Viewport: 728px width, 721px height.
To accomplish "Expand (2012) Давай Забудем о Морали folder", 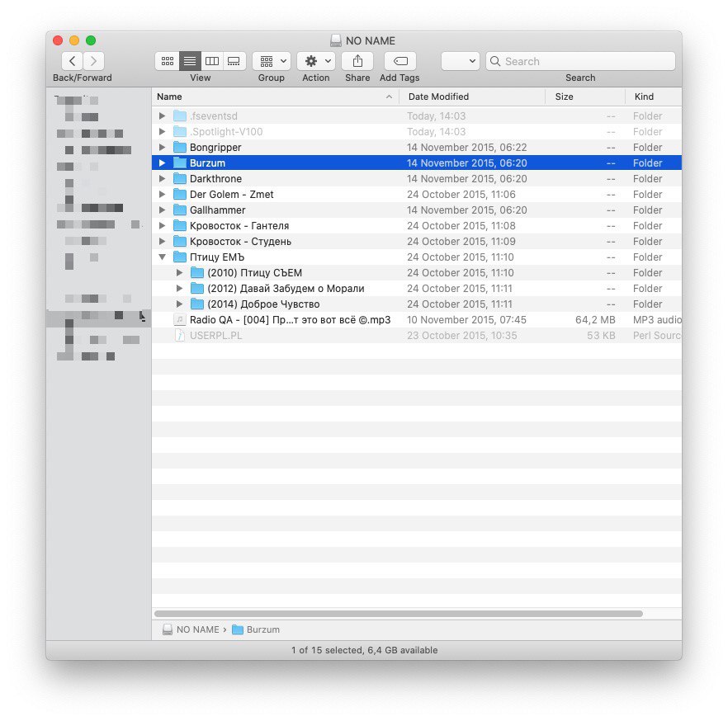I will coord(180,289).
